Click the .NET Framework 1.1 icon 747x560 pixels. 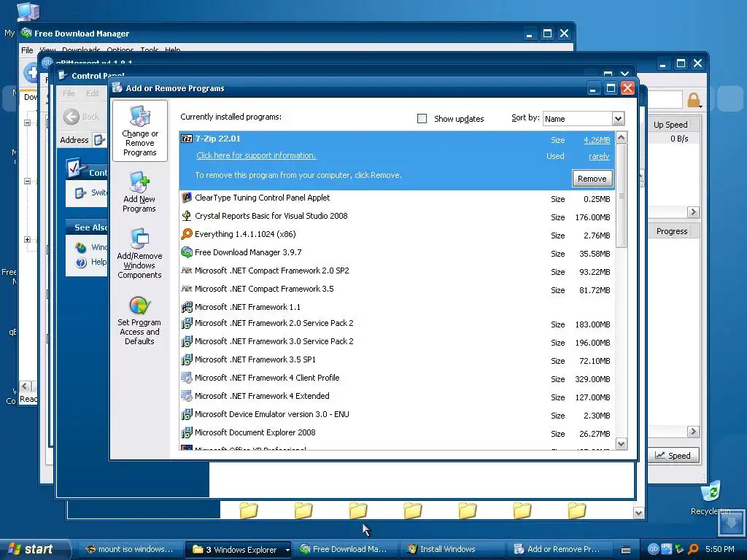(187, 307)
